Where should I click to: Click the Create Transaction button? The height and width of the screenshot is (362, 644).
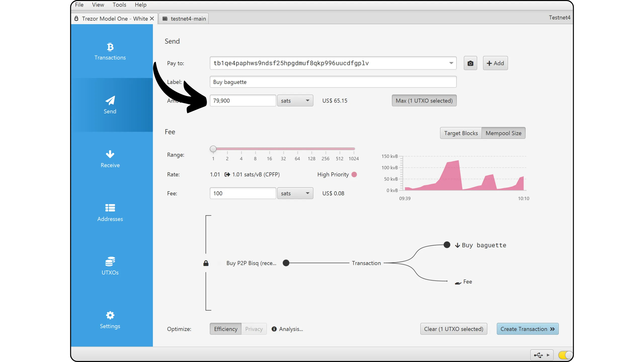coord(528,329)
